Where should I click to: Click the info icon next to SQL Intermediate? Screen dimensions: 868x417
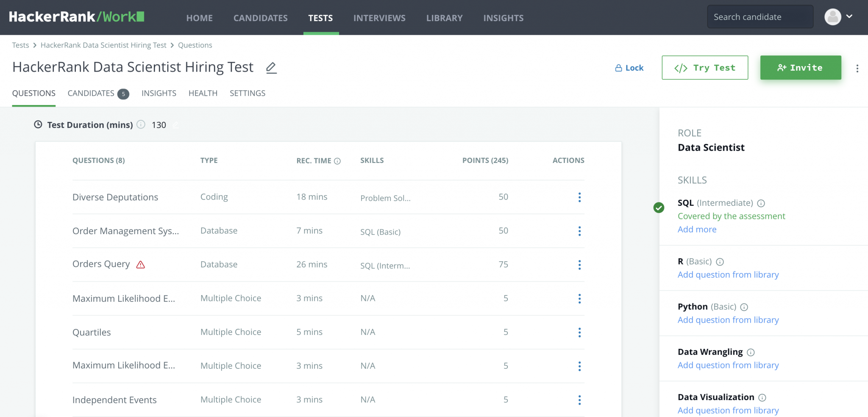pos(762,203)
